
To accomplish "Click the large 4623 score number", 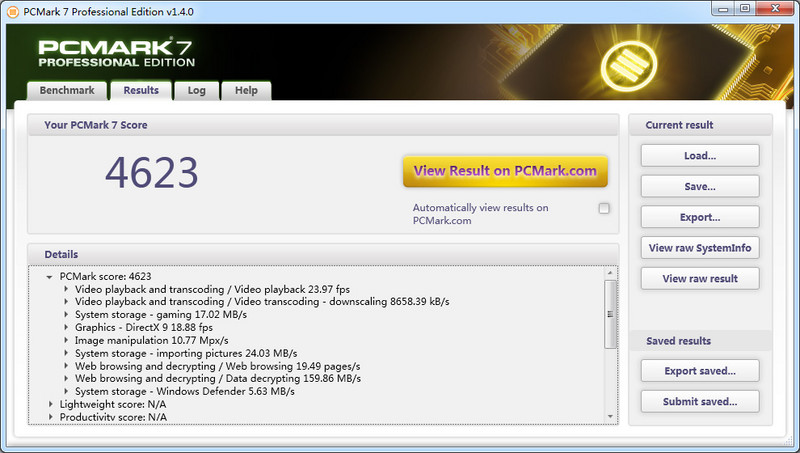I will pyautogui.click(x=152, y=173).
